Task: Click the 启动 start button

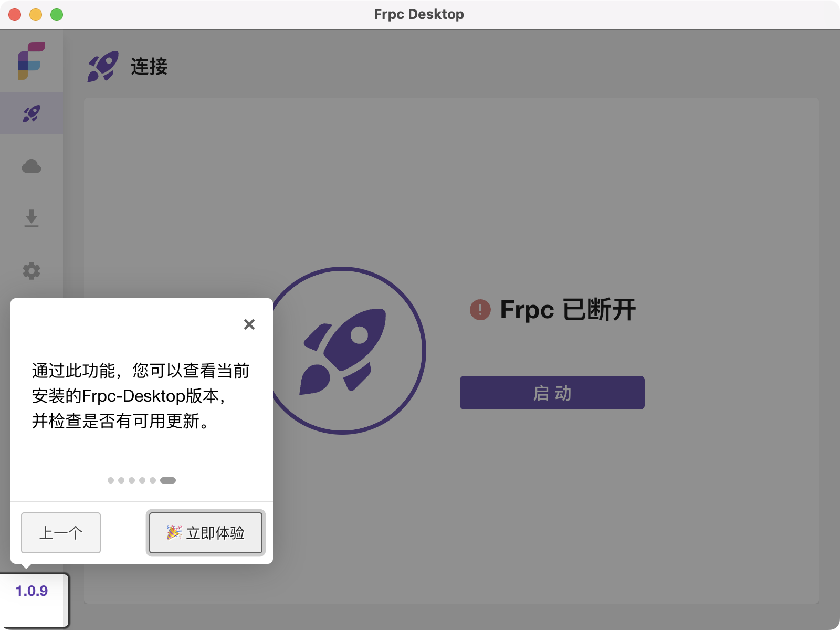Action: [552, 393]
